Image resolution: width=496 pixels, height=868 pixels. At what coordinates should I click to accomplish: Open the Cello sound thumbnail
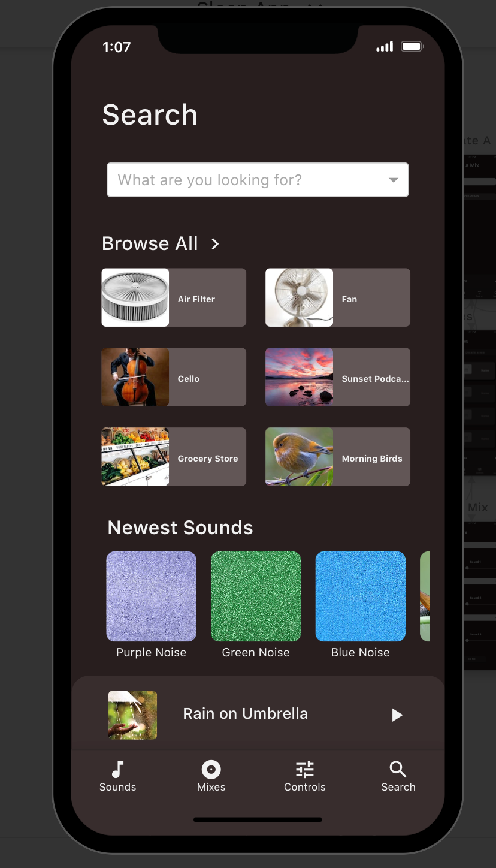click(135, 377)
